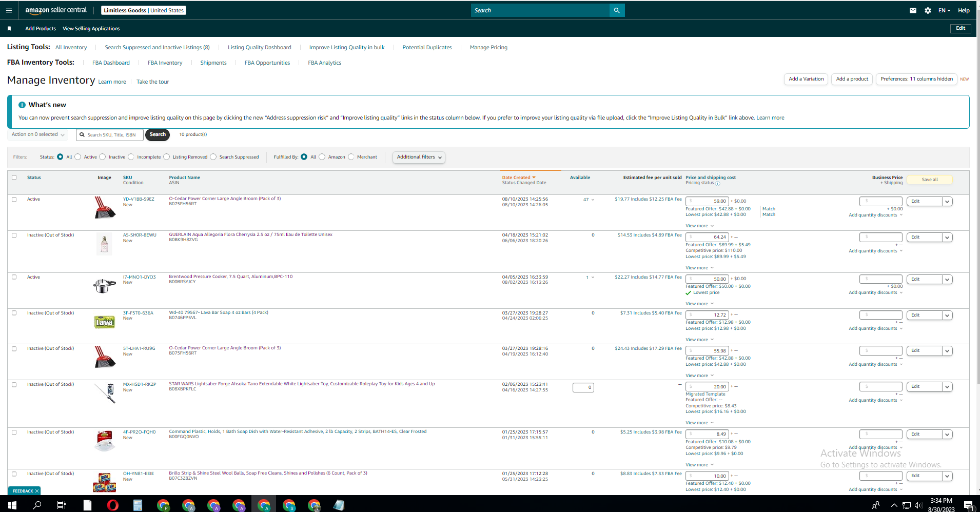Click the Add a product button
The height and width of the screenshot is (512, 980).
pyautogui.click(x=852, y=79)
